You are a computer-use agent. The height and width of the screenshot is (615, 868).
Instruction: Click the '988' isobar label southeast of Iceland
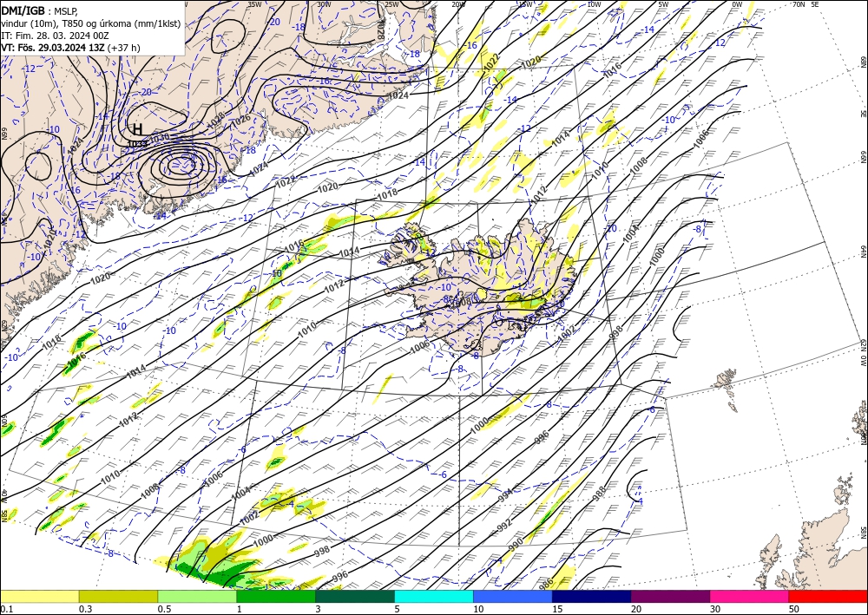[x=600, y=492]
